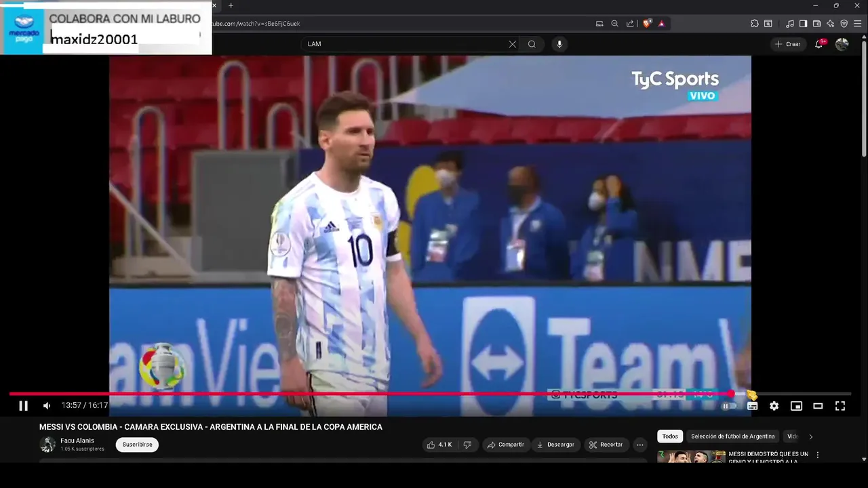
Task: Run search with magnifier button
Action: [x=532, y=44]
